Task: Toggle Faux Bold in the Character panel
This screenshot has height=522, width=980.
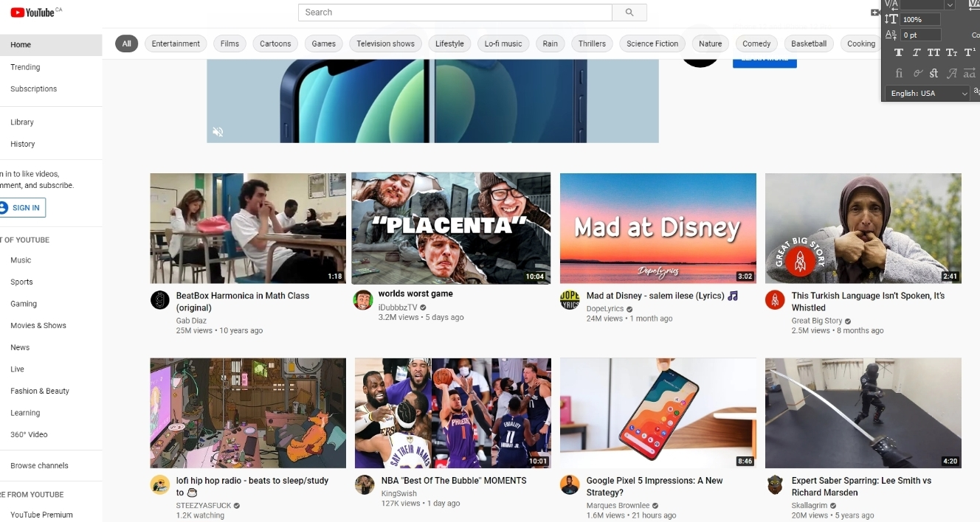Action: 898,52
